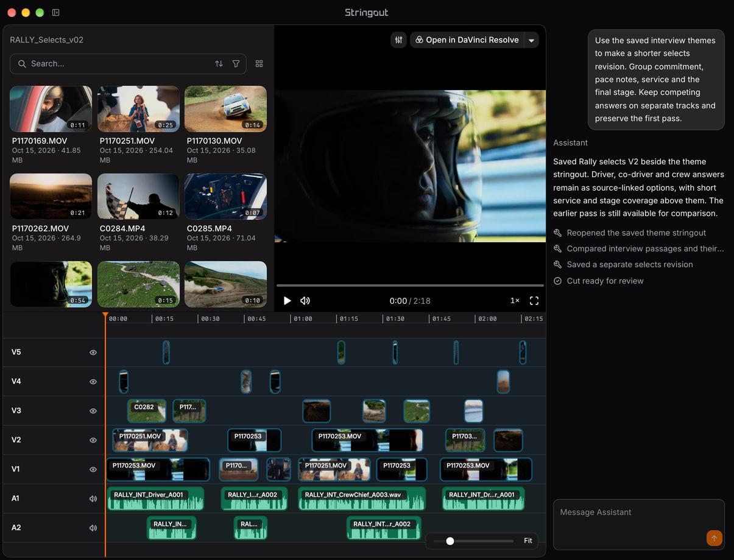Image resolution: width=734 pixels, height=560 pixels.
Task: Select the first small clip on V5
Action: [166, 352]
